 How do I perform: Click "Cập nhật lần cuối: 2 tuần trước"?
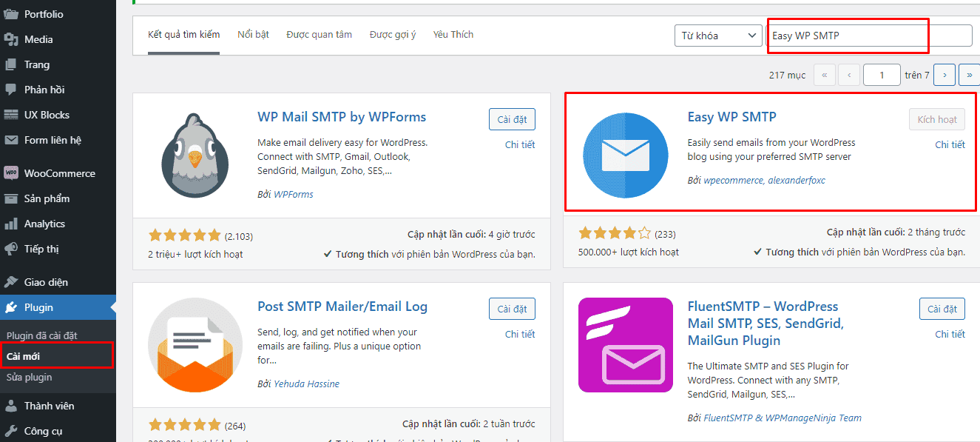469,424
